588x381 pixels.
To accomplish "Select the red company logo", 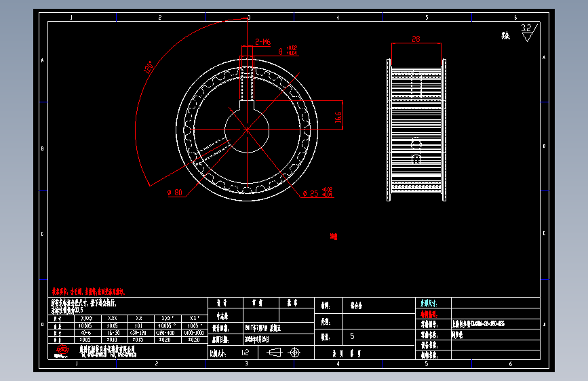I will 62,350.
